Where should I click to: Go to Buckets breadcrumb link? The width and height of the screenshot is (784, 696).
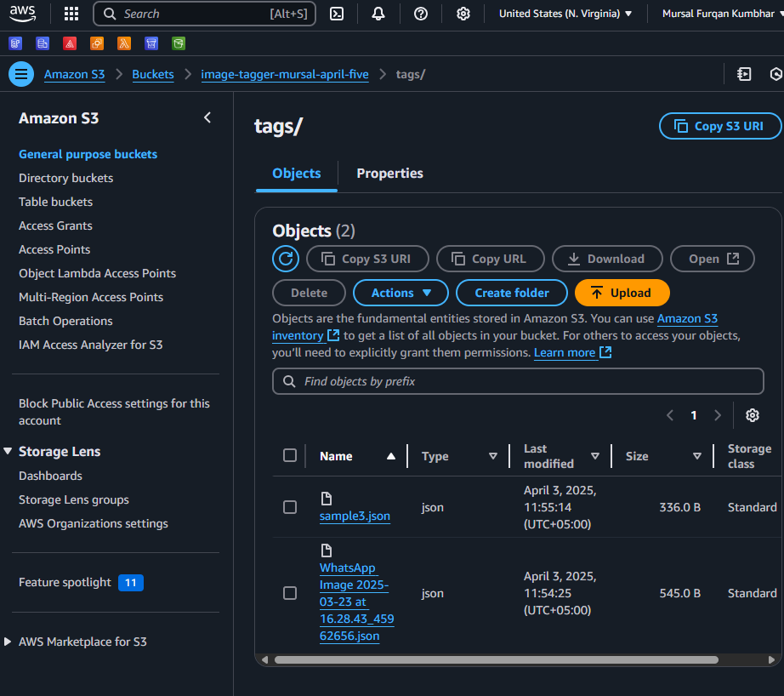coord(153,74)
